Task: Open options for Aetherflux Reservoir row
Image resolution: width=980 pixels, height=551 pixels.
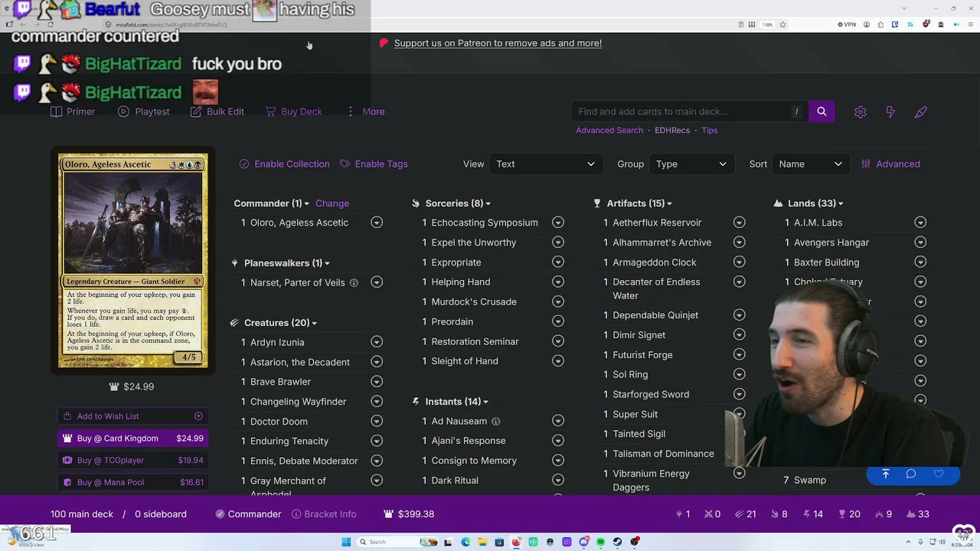Action: (x=740, y=223)
